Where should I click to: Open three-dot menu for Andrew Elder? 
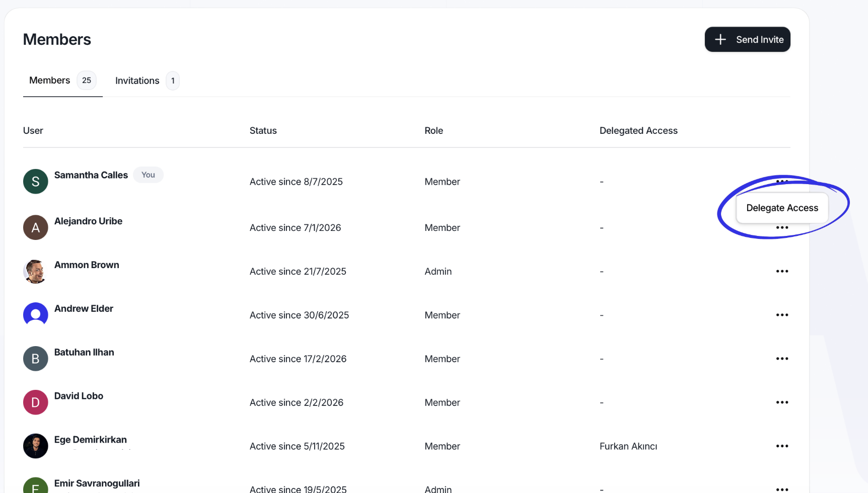(782, 315)
